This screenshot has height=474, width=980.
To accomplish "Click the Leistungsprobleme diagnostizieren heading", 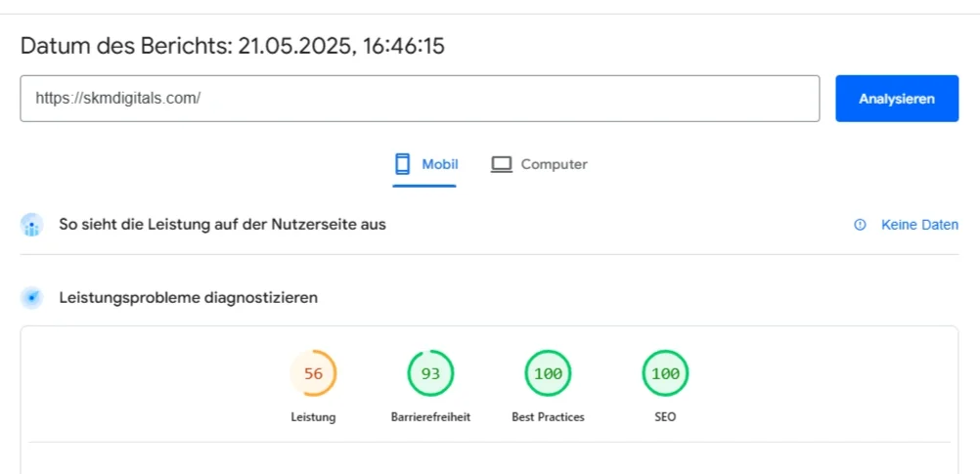I will [x=188, y=298].
